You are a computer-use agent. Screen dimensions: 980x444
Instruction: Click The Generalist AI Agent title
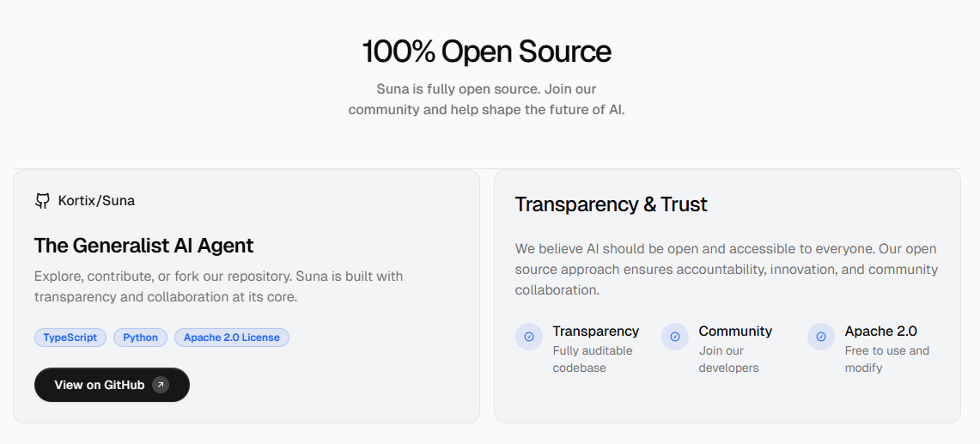pyautogui.click(x=143, y=246)
